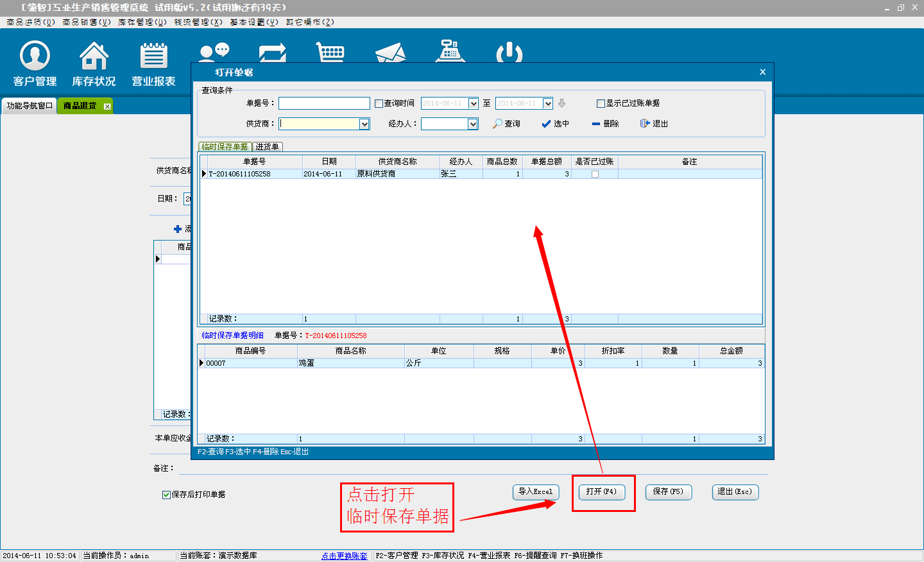Click into the 单据号 input field
924x562 pixels.
(324, 103)
